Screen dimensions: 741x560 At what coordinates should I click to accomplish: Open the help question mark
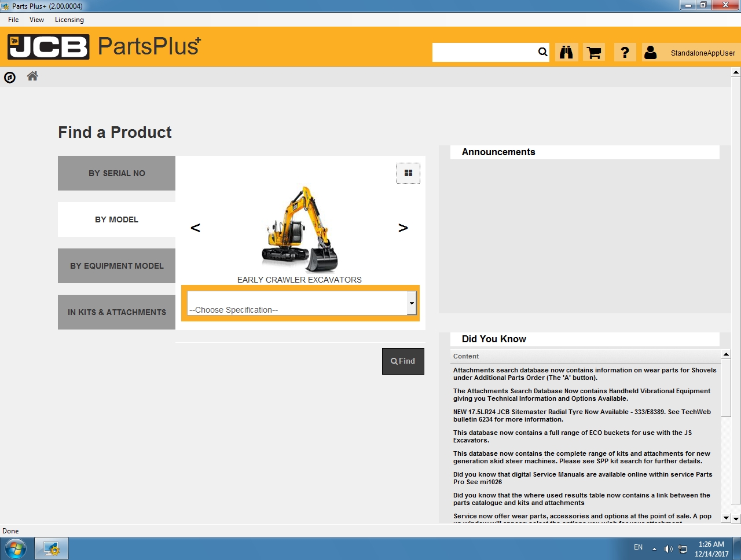625,52
